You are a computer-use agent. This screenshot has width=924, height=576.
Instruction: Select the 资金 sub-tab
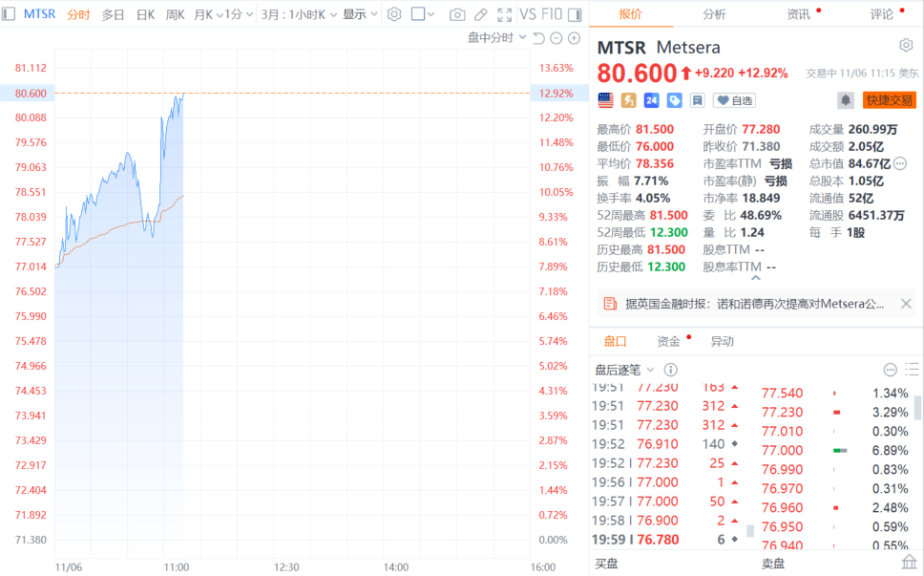669,341
